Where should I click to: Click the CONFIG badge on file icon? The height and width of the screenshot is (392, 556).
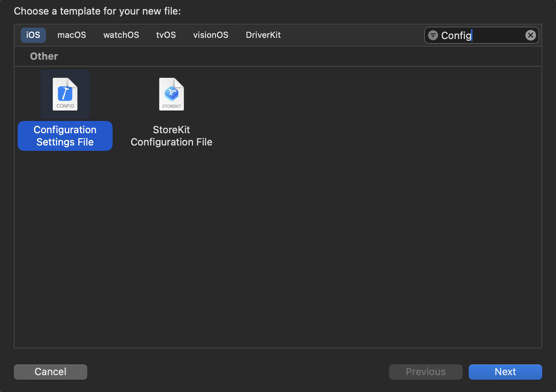coord(65,106)
